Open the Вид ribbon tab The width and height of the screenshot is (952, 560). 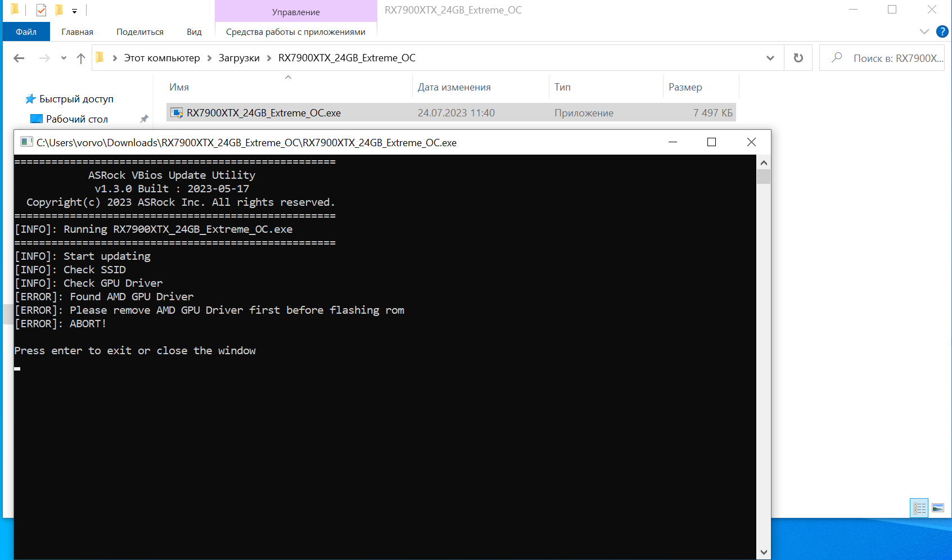point(194,31)
